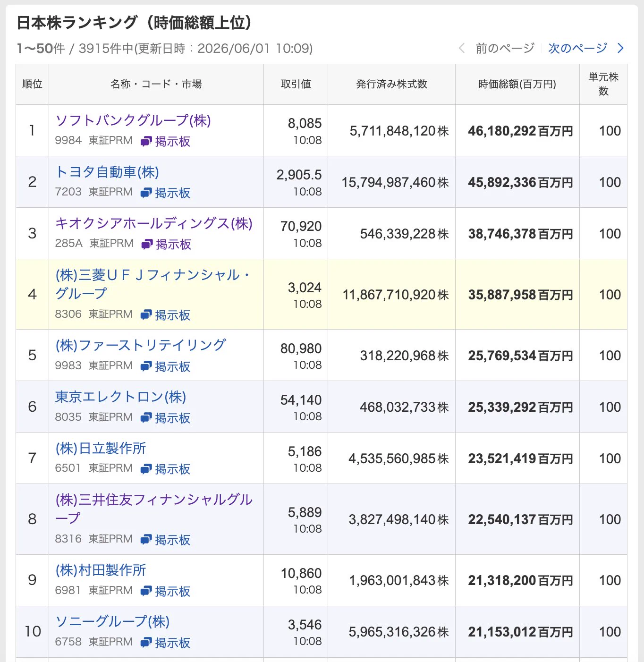Image resolution: width=644 pixels, height=662 pixels.
Task: Click the 順位 column header
Action: coord(32,84)
